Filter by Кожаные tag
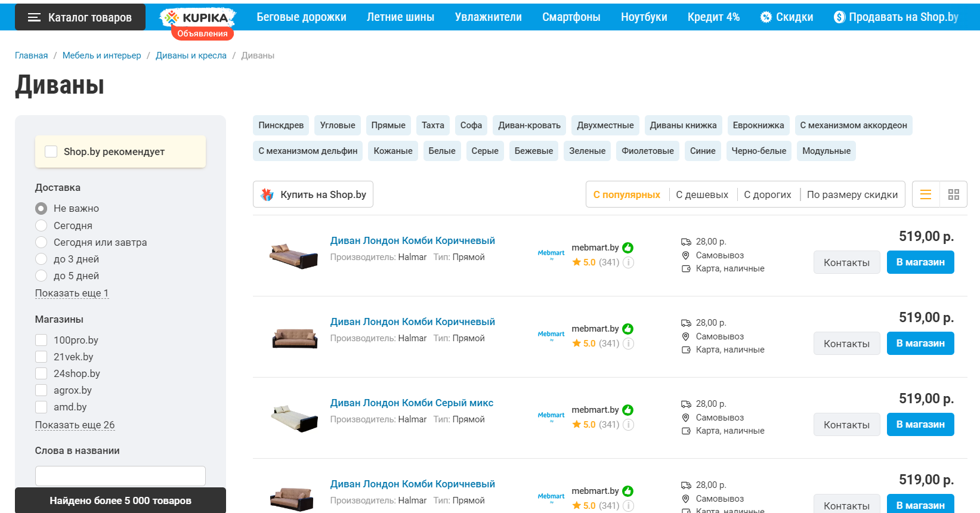The image size is (980, 513). point(393,151)
